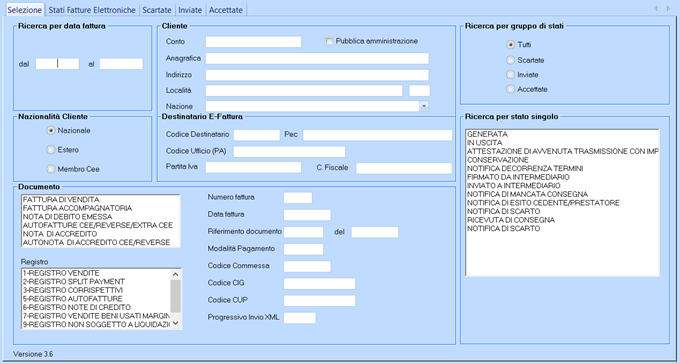
Task: Click the Registro list scroll-down arrow
Action: coord(176,323)
